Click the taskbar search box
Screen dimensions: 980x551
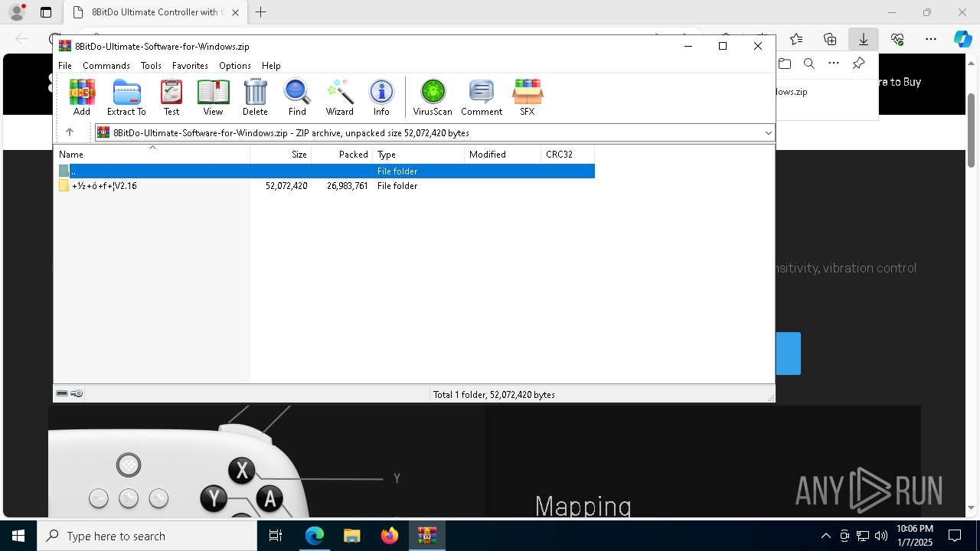[147, 536]
